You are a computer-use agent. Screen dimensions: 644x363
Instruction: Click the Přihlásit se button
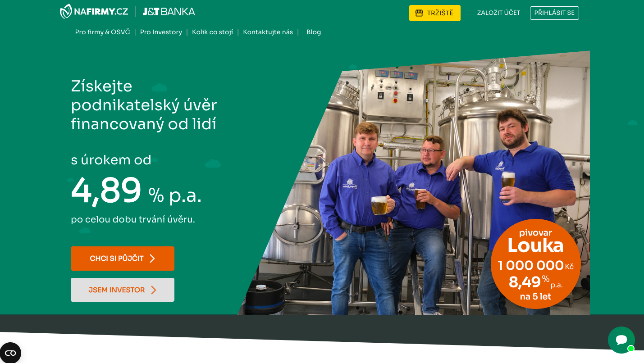click(554, 13)
